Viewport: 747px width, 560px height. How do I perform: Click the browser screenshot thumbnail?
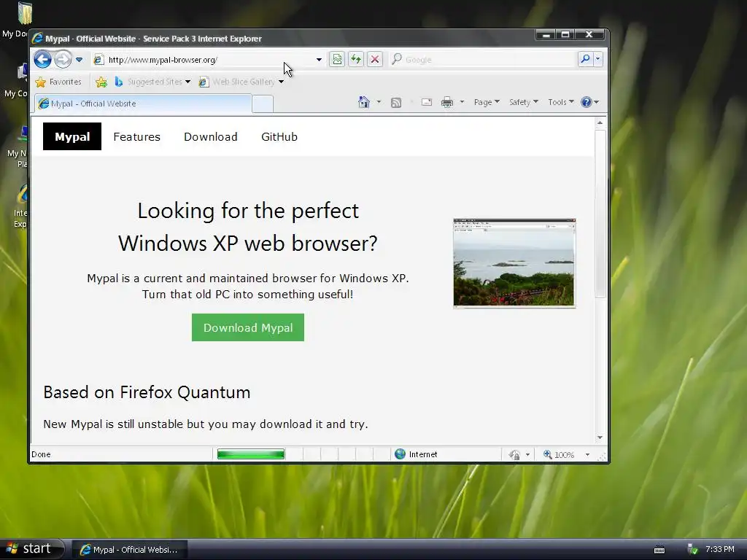point(514,263)
